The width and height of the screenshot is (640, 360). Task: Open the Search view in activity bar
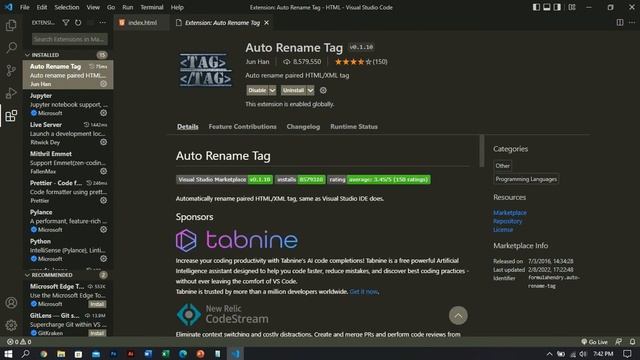11,48
